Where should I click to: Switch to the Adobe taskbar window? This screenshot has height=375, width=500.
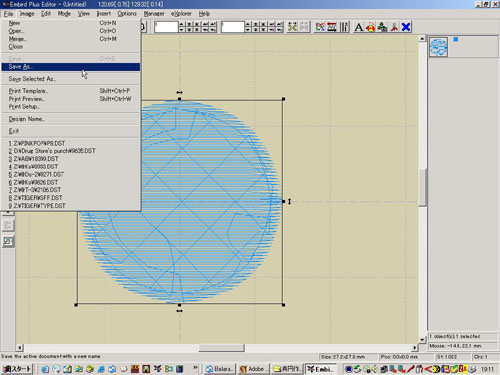pos(254,369)
